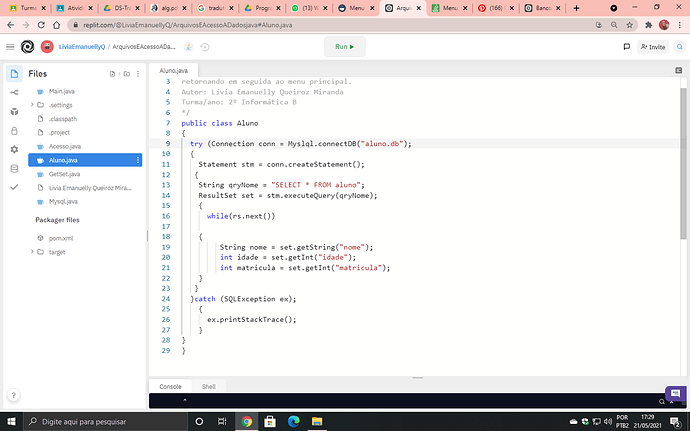Image resolution: width=690 pixels, height=431 pixels.
Task: Click the editor vertical scrollbar
Action: (x=683, y=163)
